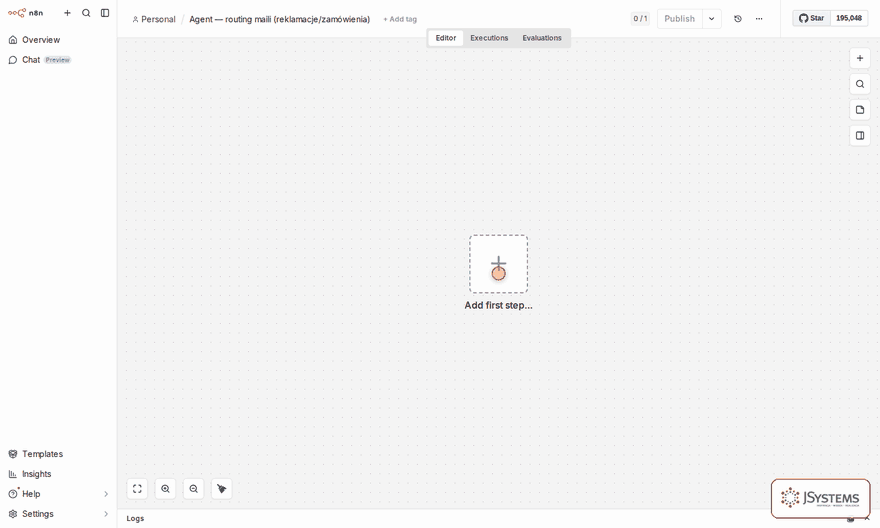Go to Overview in the sidebar
Screen dimensions: 880x528
pos(58,40)
